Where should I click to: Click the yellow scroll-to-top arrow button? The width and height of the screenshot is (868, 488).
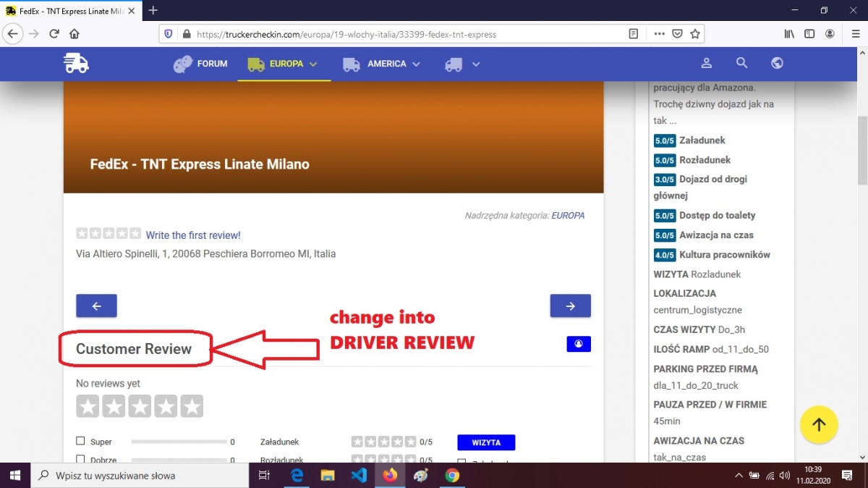coord(819,424)
